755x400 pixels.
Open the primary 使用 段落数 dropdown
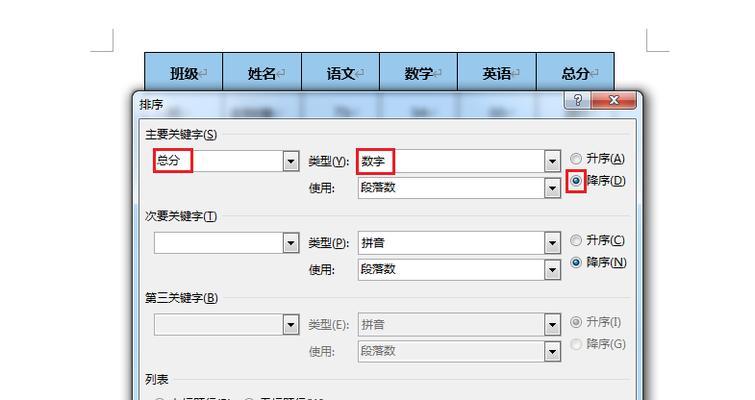[552, 188]
